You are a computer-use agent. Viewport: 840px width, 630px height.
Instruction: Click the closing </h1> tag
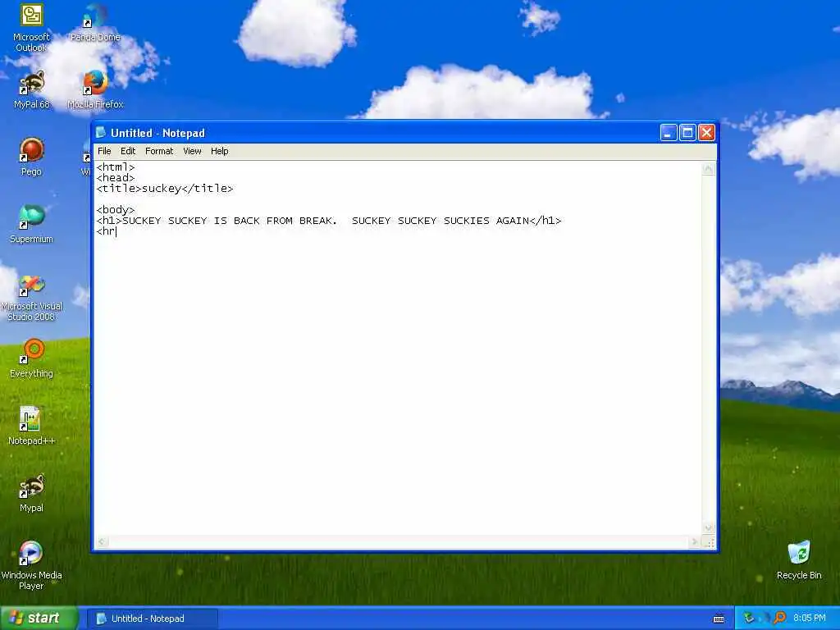546,221
